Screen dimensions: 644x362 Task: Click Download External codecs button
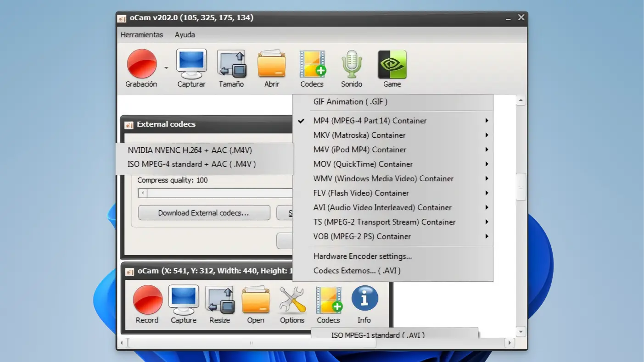204,213
